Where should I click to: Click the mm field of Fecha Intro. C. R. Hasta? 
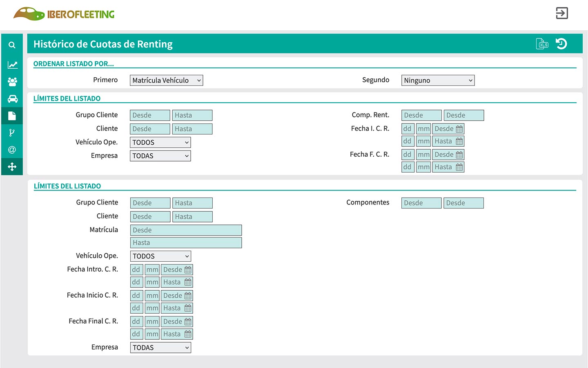pyautogui.click(x=152, y=282)
